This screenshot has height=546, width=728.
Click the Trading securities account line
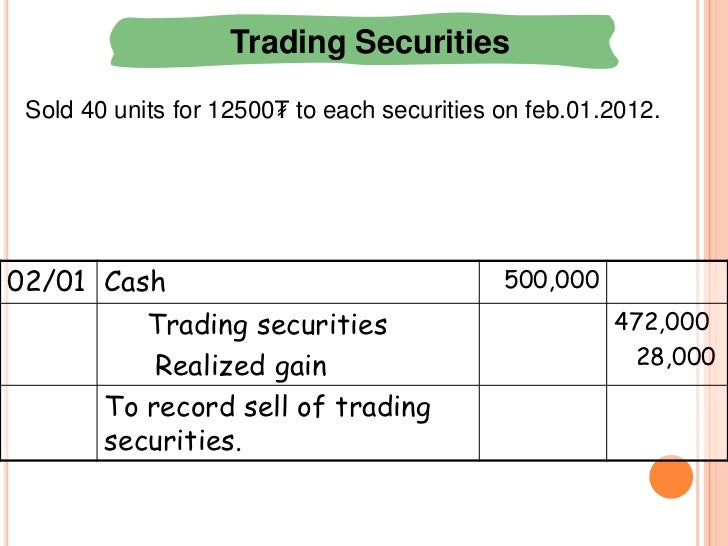(268, 325)
